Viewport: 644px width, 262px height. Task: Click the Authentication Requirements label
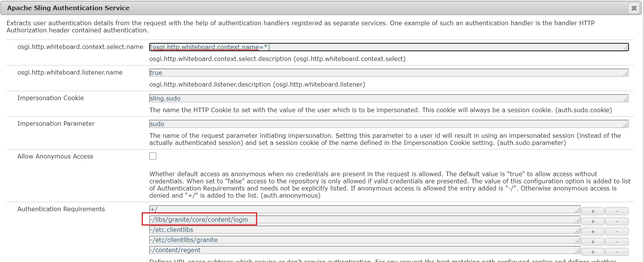pyautogui.click(x=61, y=209)
